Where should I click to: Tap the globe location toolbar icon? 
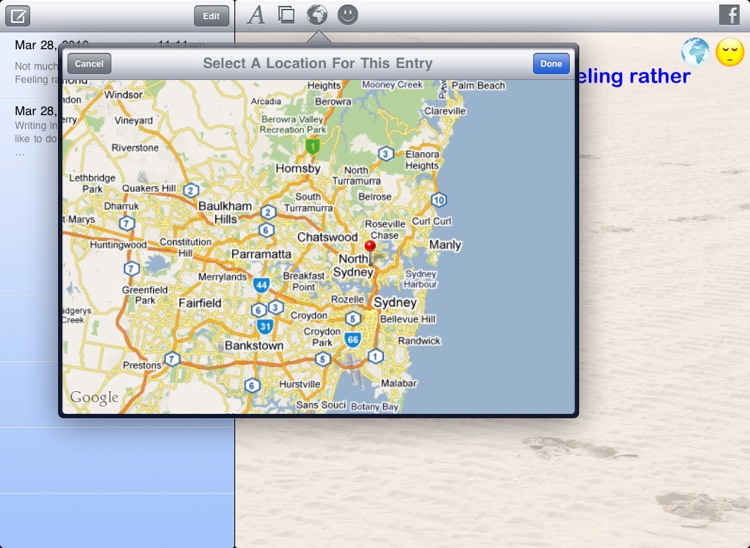317,14
